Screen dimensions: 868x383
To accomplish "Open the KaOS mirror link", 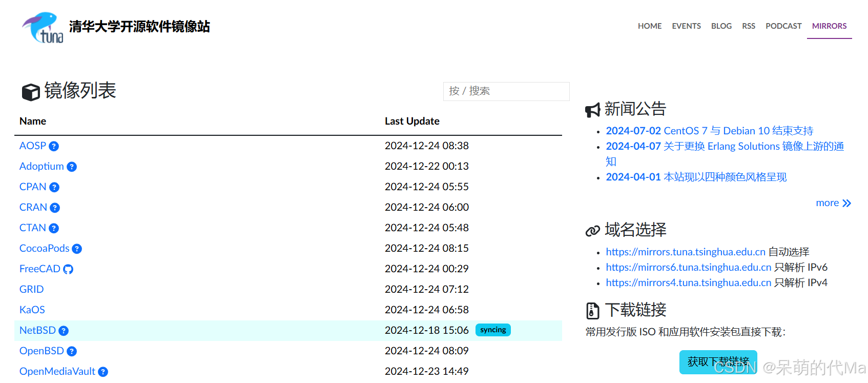I will [x=32, y=310].
